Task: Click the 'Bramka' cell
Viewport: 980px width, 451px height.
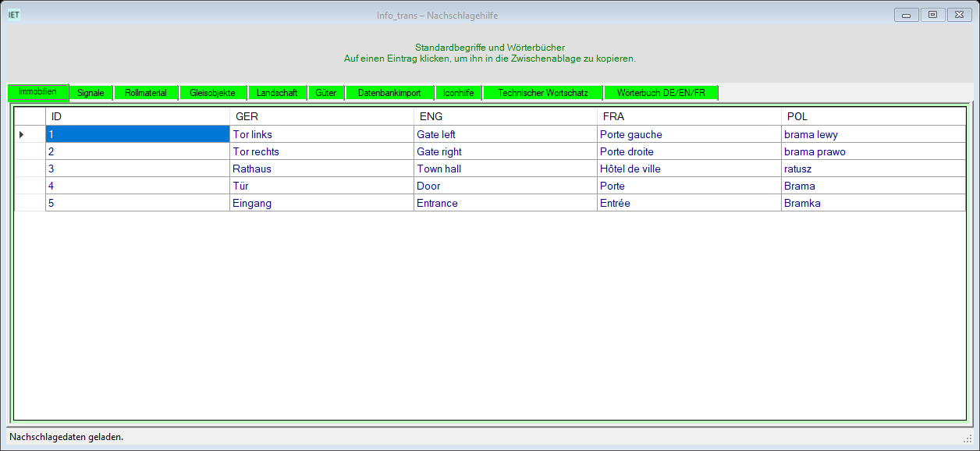Action: tap(873, 203)
